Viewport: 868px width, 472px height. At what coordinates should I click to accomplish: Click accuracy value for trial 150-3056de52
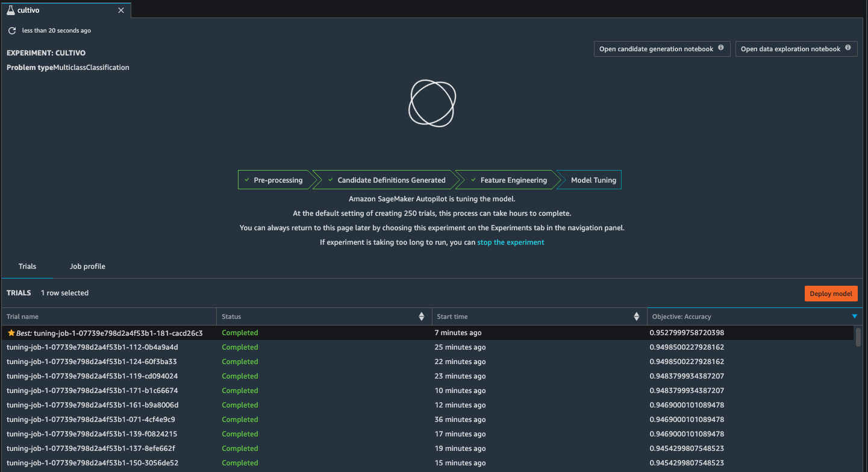tap(687, 463)
